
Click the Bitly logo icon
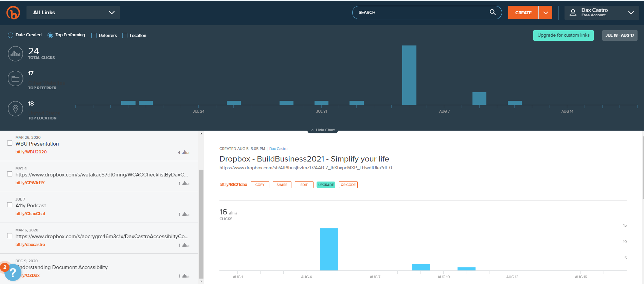click(x=13, y=13)
